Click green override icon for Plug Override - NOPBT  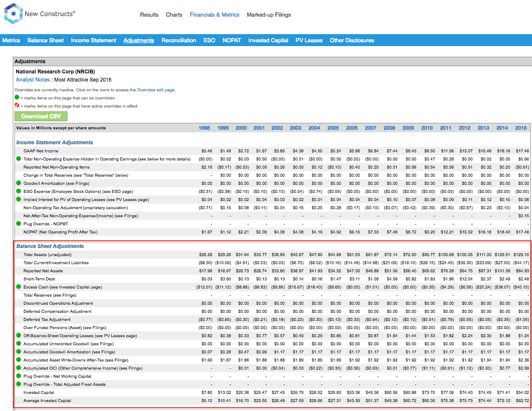(x=18, y=224)
